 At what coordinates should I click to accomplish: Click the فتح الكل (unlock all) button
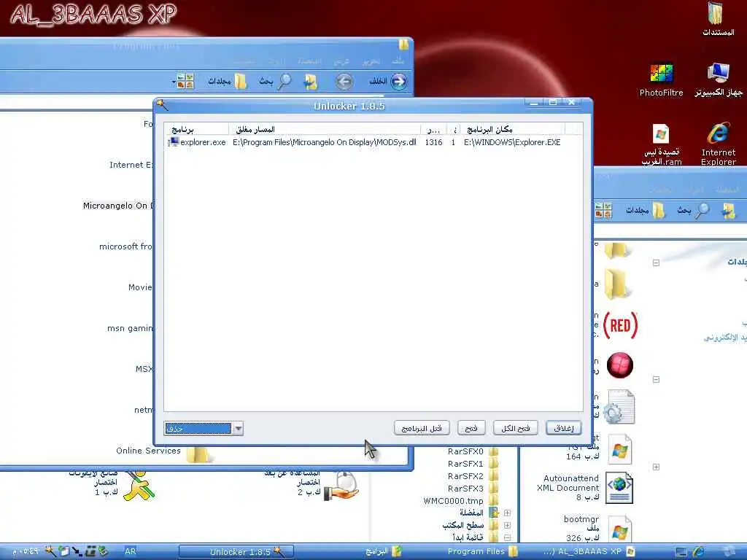pyautogui.click(x=516, y=428)
